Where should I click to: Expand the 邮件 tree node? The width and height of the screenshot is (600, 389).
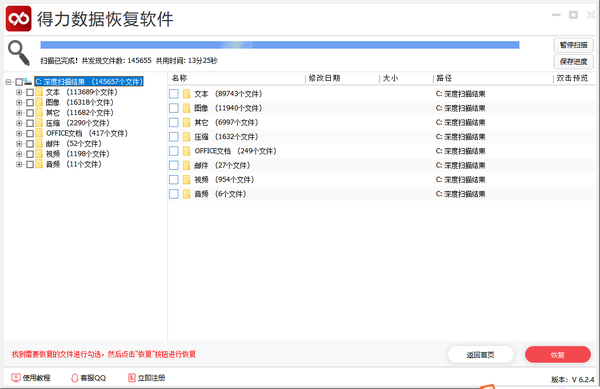click(19, 144)
